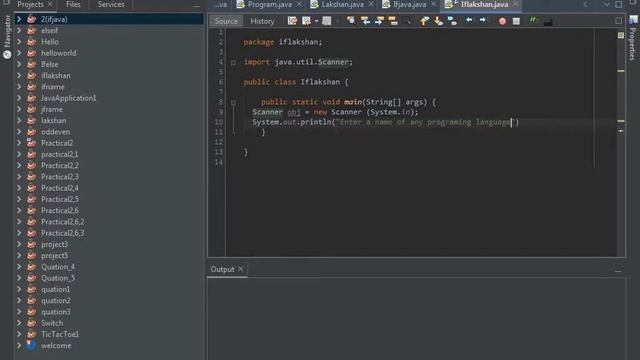Open the Back history dropdown arrow

[316, 21]
